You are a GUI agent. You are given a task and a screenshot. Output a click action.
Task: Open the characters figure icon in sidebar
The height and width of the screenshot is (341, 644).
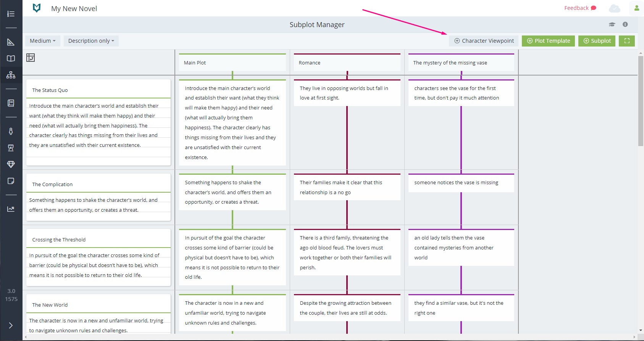coord(11,131)
